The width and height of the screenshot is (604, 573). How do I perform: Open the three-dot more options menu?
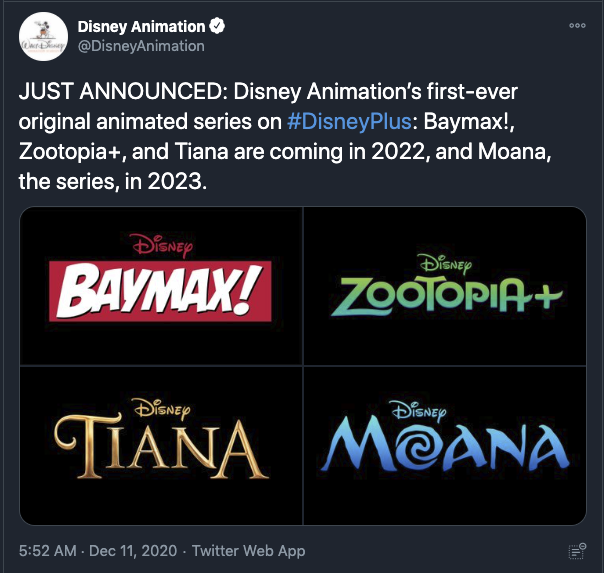[x=577, y=26]
